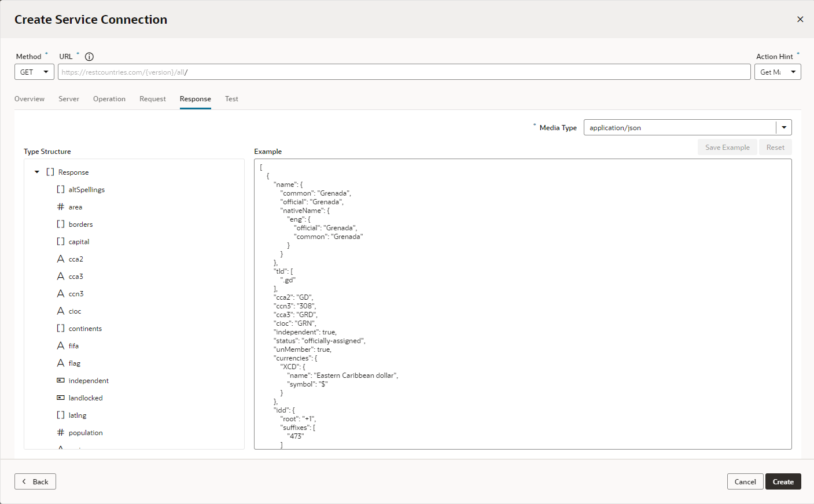Select the altSpellings tree item

87,190
